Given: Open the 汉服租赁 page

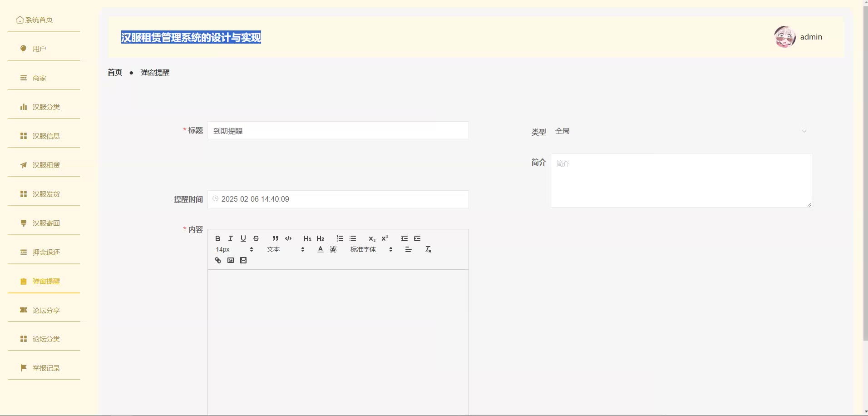Looking at the screenshot, I should point(44,165).
